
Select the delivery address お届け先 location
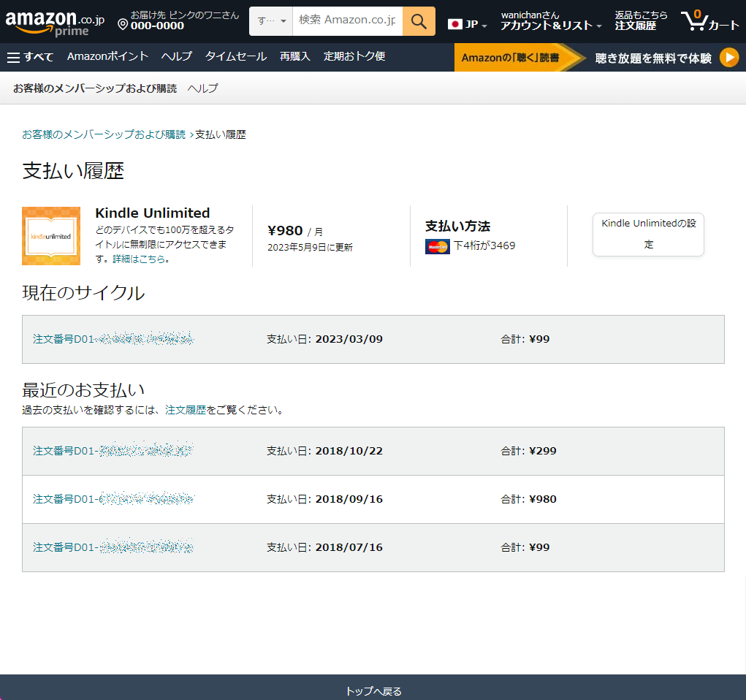tap(178, 21)
